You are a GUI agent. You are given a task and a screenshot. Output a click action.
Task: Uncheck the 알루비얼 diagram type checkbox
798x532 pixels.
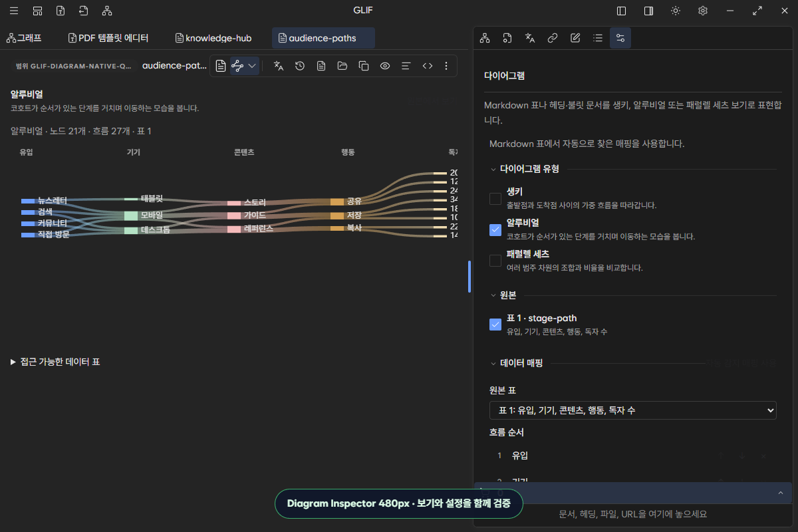pyautogui.click(x=495, y=229)
